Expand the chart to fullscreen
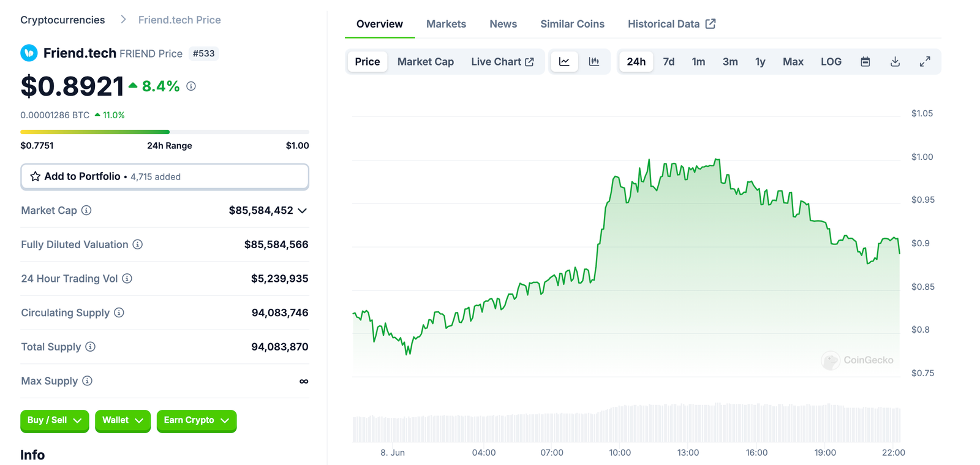This screenshot has width=980, height=465. point(925,62)
